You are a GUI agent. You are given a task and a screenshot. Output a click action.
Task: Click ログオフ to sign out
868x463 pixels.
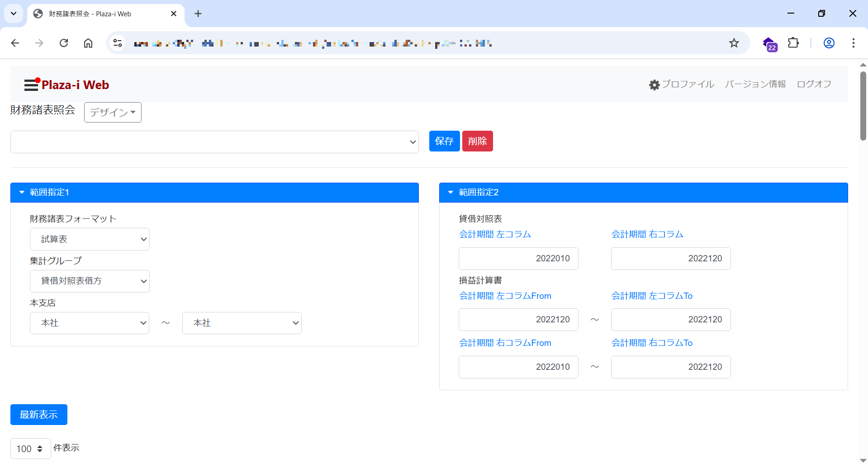click(x=814, y=84)
